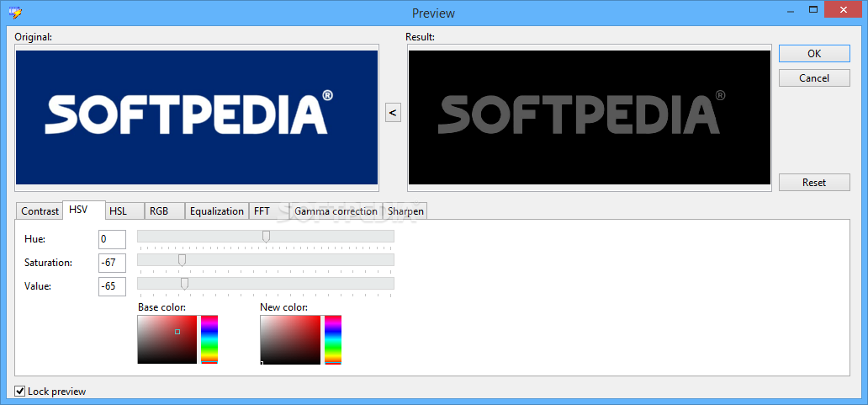Open the Gamma correction tab
Screen dimensions: 868x405
(336, 211)
